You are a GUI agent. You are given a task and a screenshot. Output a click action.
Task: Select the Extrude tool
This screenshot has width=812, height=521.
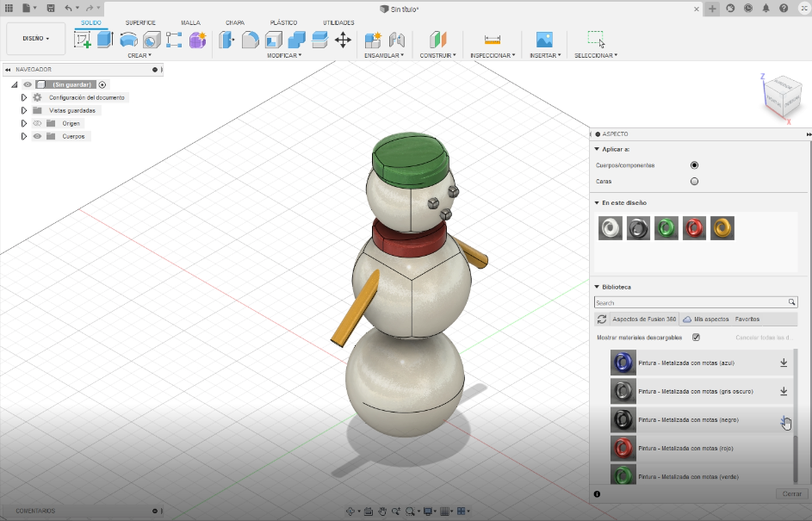(x=105, y=40)
